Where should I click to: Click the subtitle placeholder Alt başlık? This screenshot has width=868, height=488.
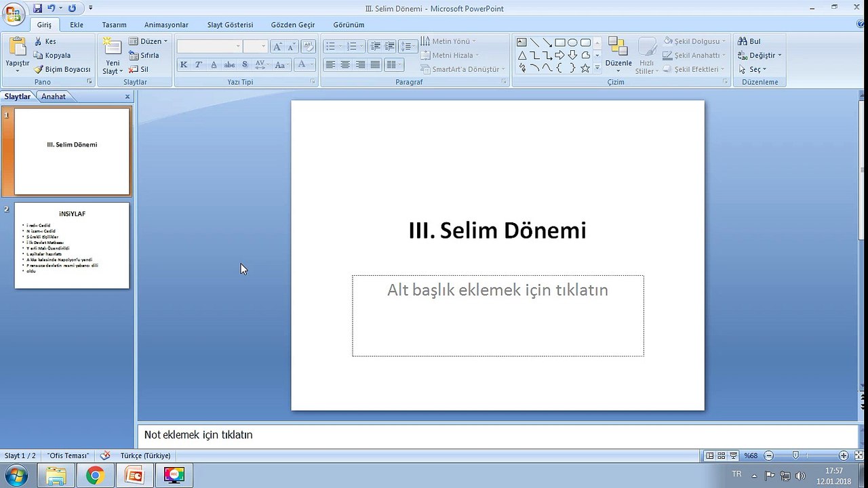(498, 315)
